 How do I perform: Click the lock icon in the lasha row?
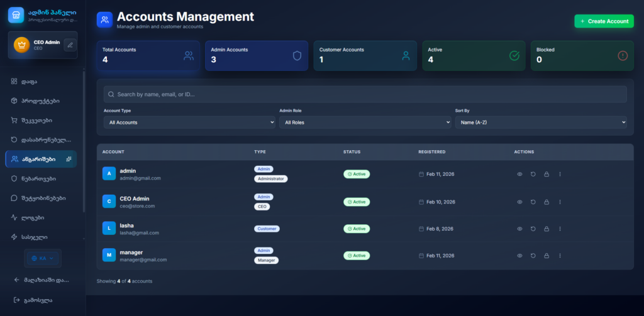547,229
